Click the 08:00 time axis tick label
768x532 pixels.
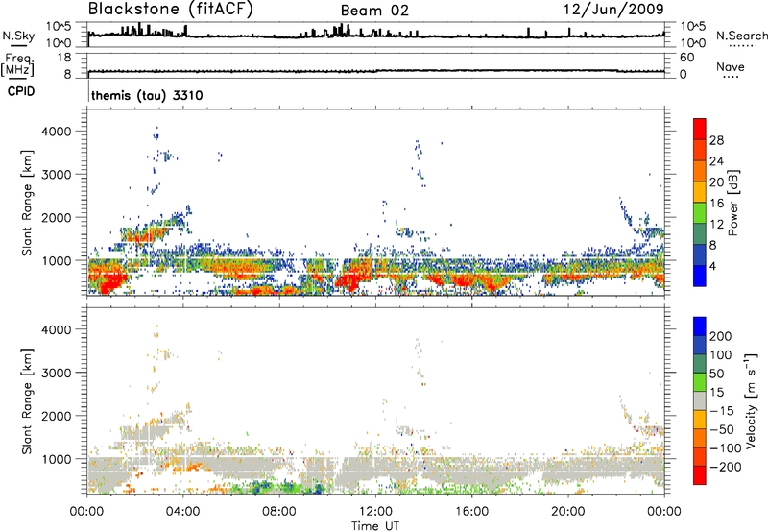[279, 512]
